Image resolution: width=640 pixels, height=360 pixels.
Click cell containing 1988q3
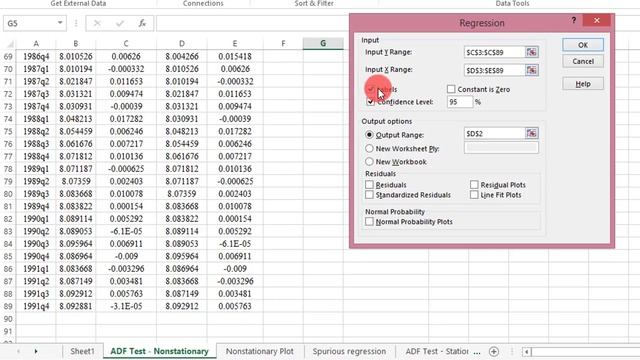(36, 144)
